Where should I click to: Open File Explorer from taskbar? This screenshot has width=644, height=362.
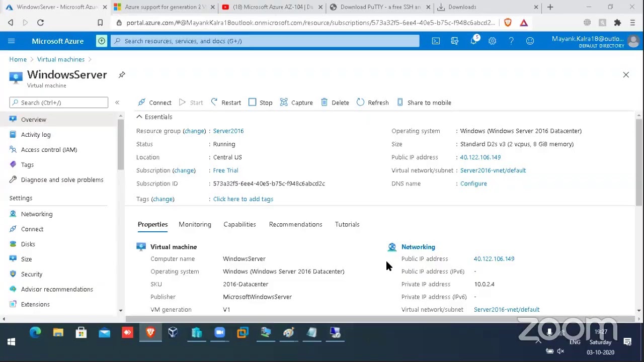click(58, 332)
